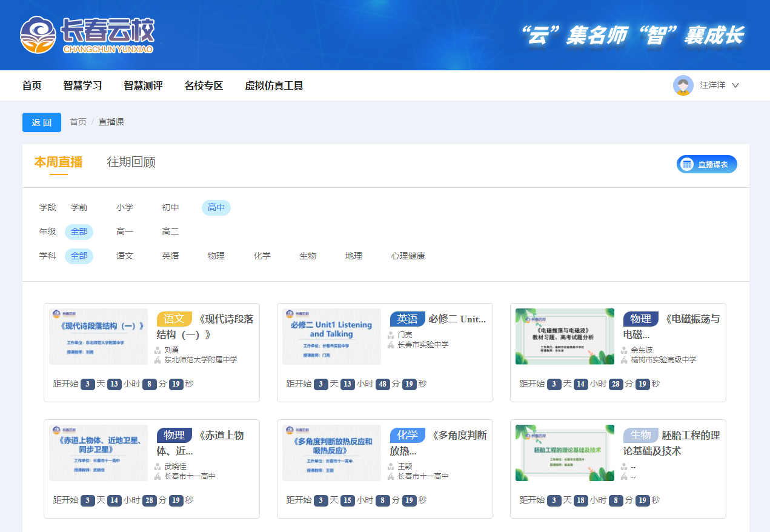Select 高一 grade filter
This screenshot has width=770, height=532.
[125, 231]
